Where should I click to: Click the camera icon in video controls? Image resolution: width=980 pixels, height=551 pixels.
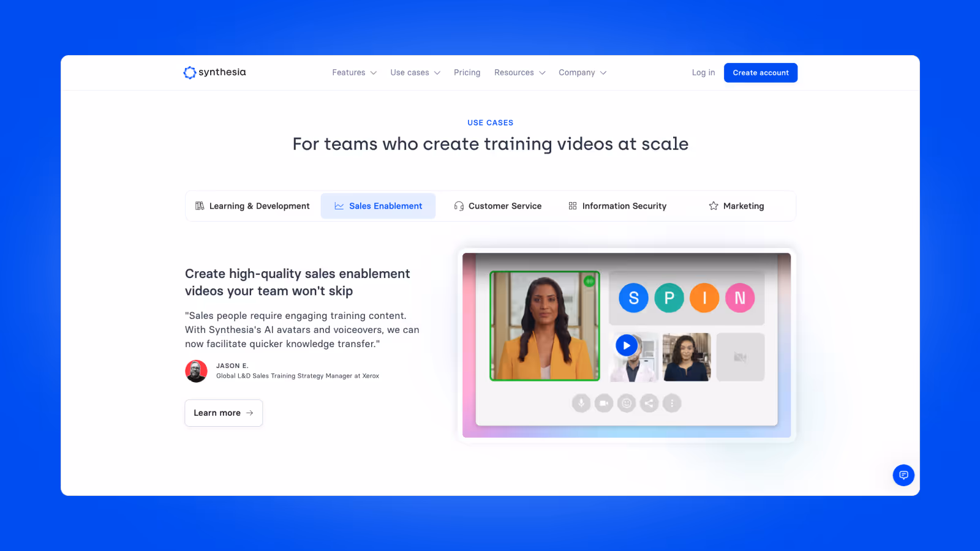pyautogui.click(x=604, y=403)
